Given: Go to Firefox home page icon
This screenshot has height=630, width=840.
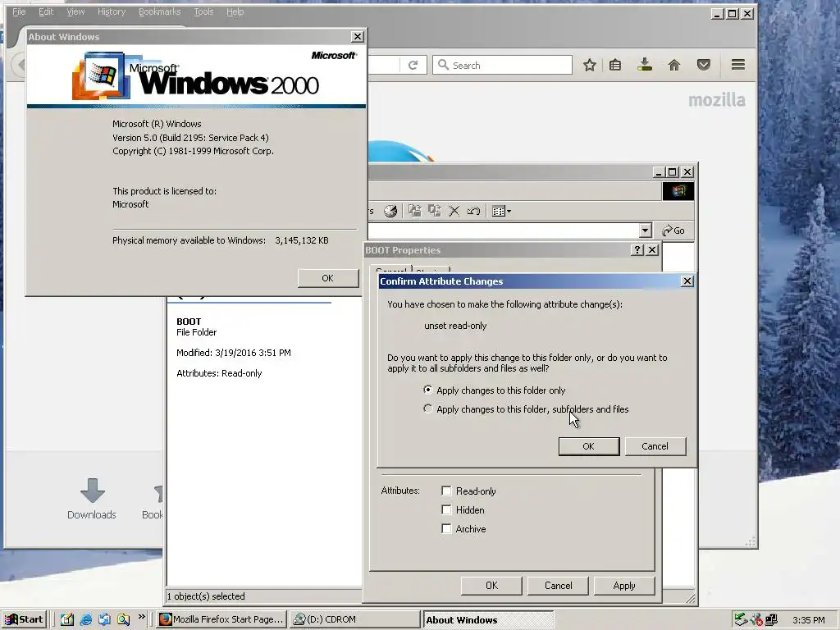Looking at the screenshot, I should click(x=674, y=66).
